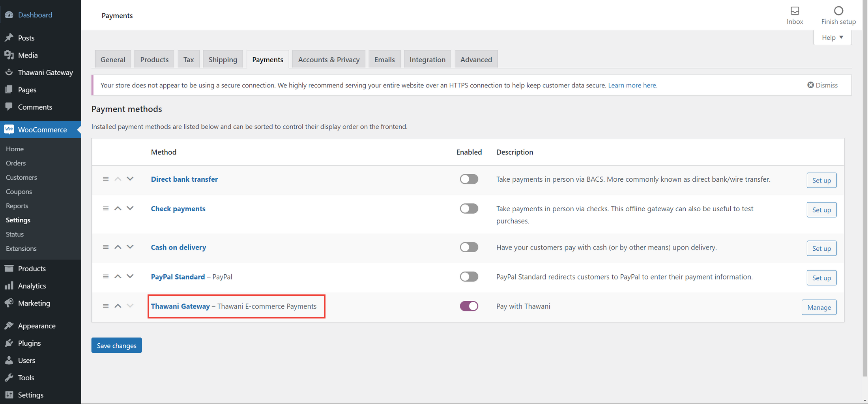Enable Direct bank transfer toggle
Screen dimensions: 868x404
(x=469, y=179)
